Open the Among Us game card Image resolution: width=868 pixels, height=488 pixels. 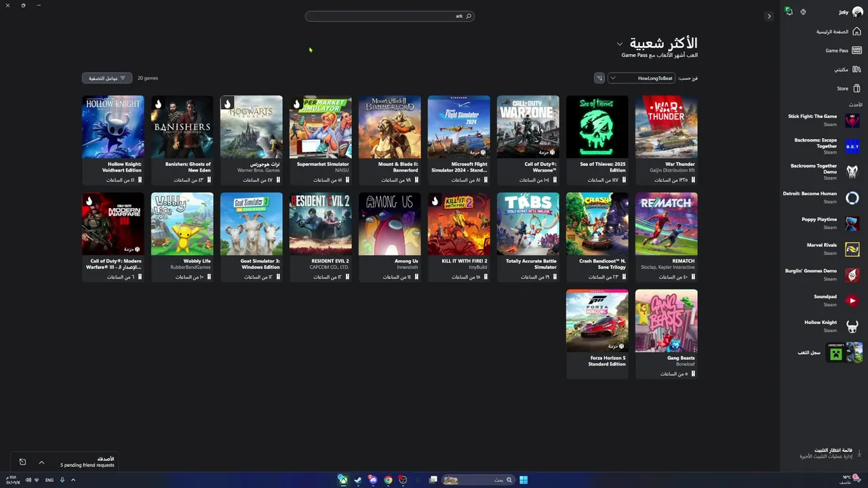click(389, 237)
